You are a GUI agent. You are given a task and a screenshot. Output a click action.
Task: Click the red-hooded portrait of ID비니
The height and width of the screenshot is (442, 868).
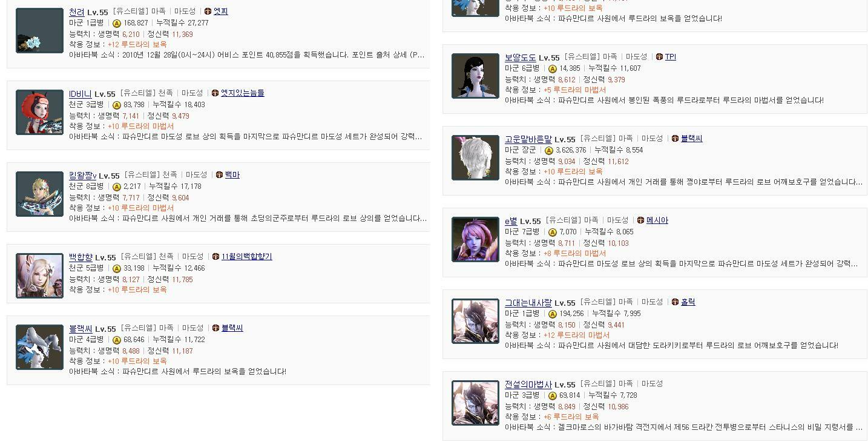[x=39, y=112]
